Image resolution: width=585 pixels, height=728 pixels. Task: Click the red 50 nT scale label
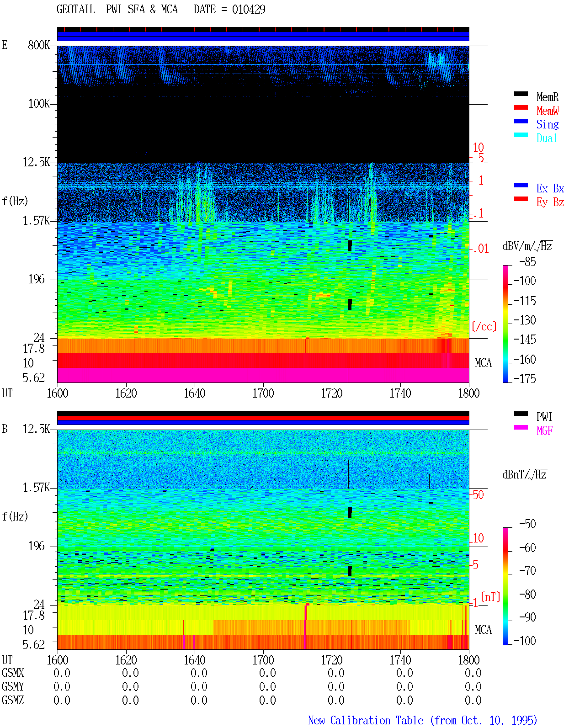tap(478, 494)
